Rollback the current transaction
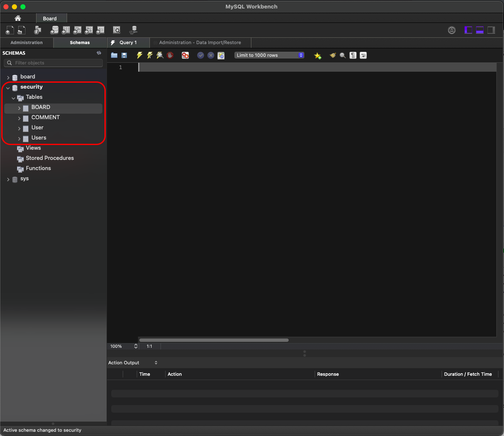 211,55
